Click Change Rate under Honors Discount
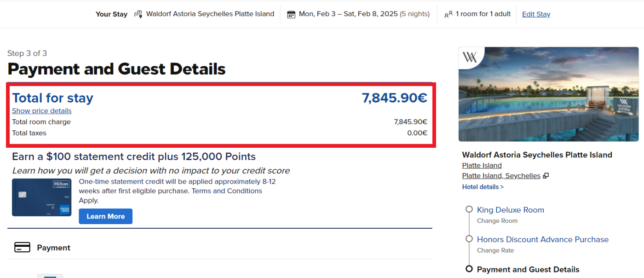 pos(495,250)
